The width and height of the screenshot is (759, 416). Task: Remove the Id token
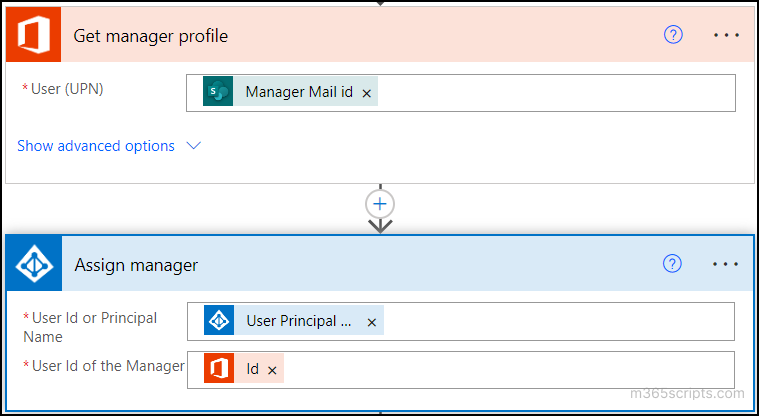click(x=272, y=370)
